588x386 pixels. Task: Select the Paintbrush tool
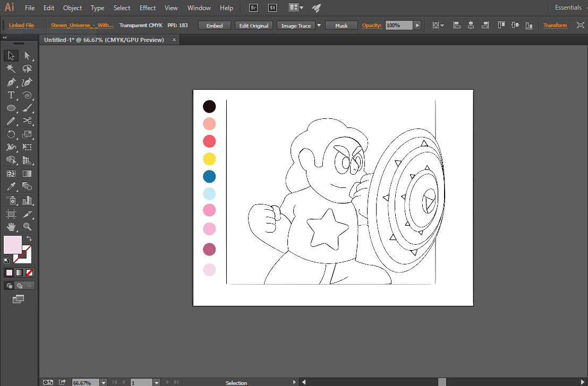[x=27, y=108]
